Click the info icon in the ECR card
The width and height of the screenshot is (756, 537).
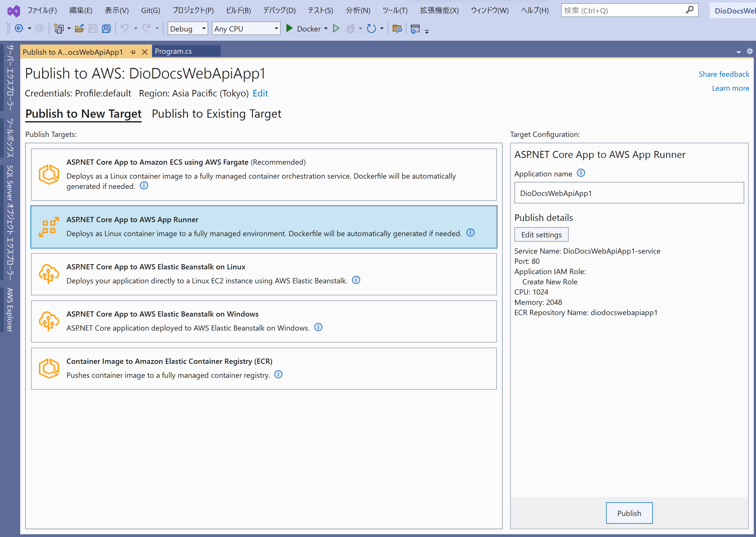pyautogui.click(x=279, y=375)
